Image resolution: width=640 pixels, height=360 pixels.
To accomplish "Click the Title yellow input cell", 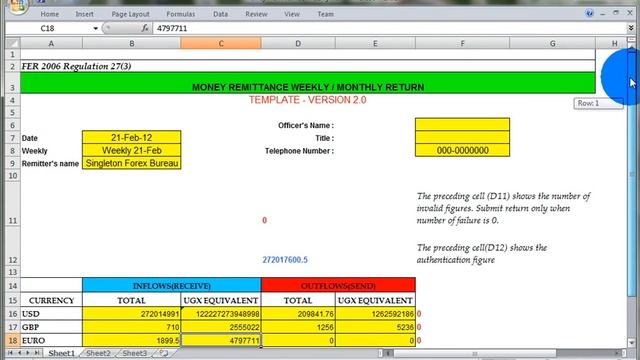I will pyautogui.click(x=462, y=138).
